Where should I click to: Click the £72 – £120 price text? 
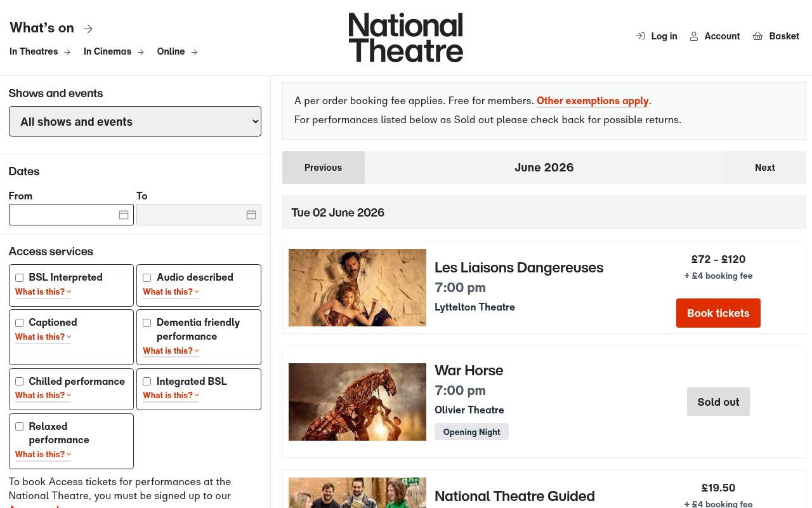click(x=718, y=259)
